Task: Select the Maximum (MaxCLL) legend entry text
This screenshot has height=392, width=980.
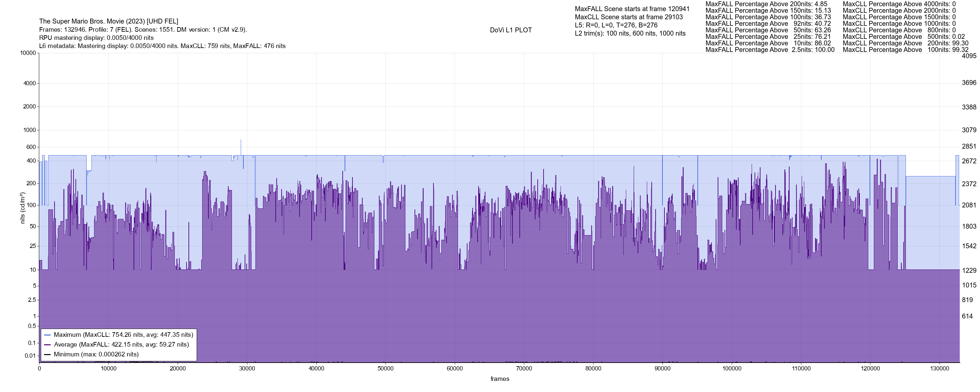Action: tap(123, 335)
